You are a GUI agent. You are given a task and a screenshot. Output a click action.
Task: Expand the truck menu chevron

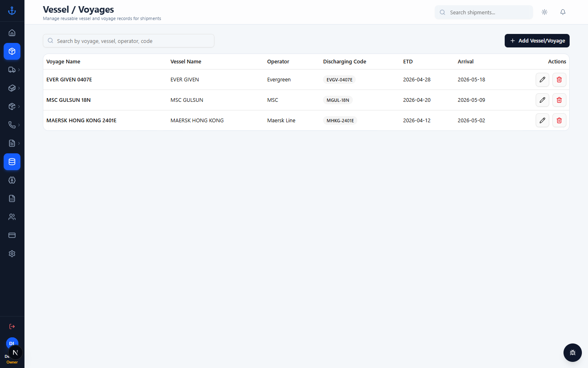[19, 70]
